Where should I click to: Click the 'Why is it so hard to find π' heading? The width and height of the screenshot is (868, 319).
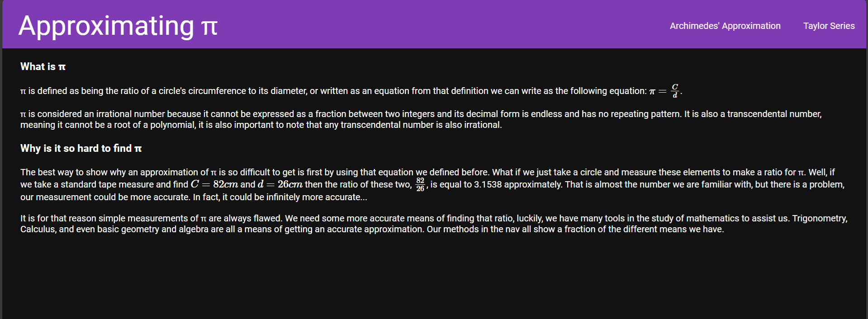click(x=81, y=149)
